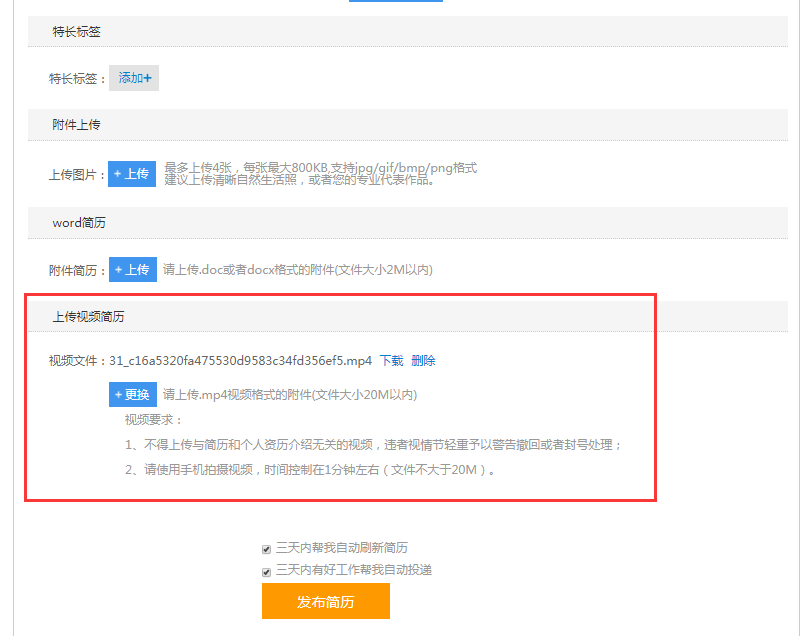This screenshot has width=810, height=636.
Task: Click 上传 button next to 上传图片
Action: tap(132, 174)
